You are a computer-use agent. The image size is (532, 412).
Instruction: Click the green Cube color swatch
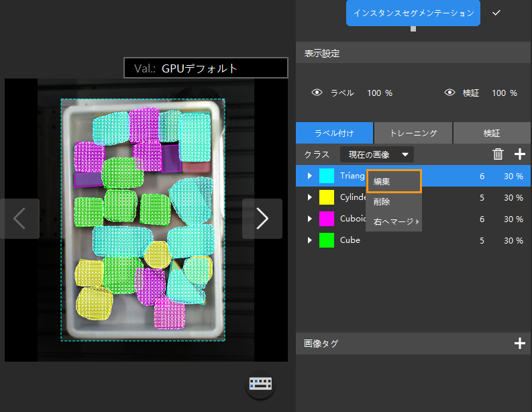click(327, 240)
